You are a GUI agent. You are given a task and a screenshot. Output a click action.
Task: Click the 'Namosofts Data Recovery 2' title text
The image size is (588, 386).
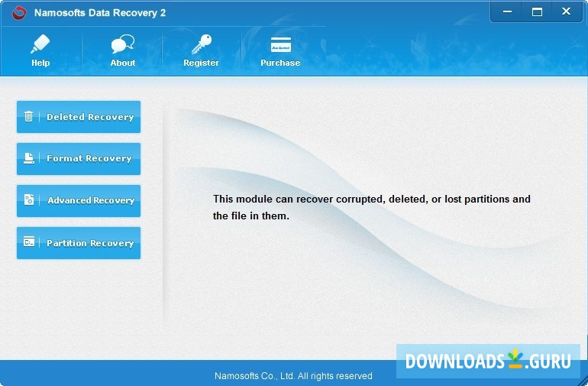click(100, 13)
